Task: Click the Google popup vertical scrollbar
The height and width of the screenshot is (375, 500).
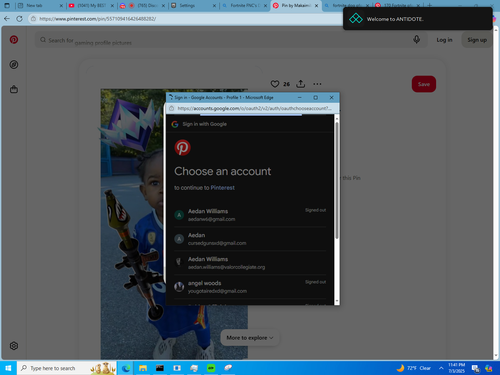Action: (337, 180)
